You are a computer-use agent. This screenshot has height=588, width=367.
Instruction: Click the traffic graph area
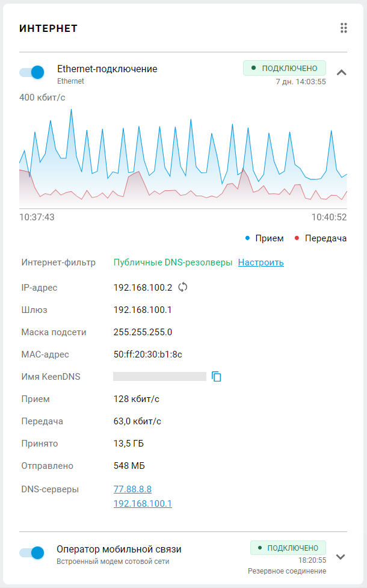(183, 158)
